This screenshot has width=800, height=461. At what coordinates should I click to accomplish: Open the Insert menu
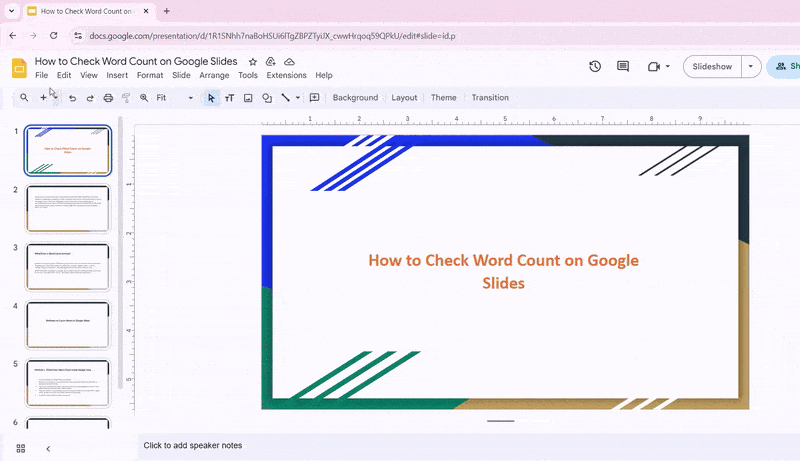(117, 75)
